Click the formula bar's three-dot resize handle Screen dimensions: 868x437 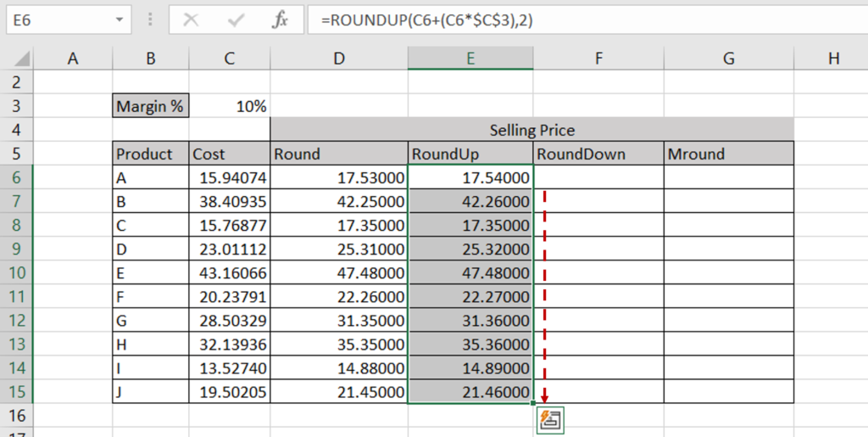pyautogui.click(x=150, y=20)
